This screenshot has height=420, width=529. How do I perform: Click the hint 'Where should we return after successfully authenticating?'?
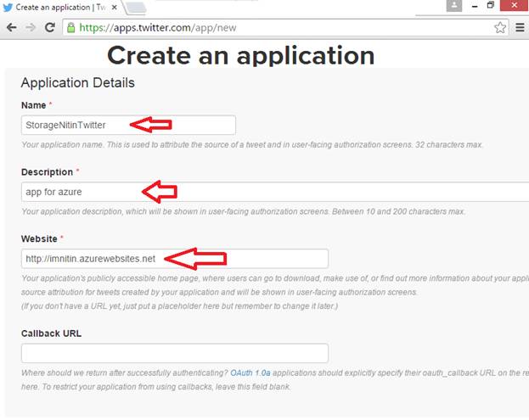point(125,372)
